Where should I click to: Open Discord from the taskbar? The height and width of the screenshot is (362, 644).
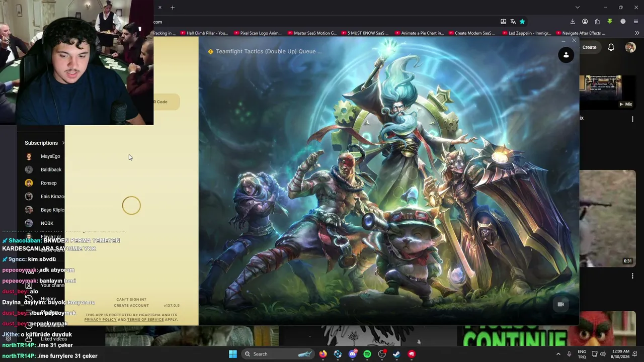pyautogui.click(x=353, y=354)
